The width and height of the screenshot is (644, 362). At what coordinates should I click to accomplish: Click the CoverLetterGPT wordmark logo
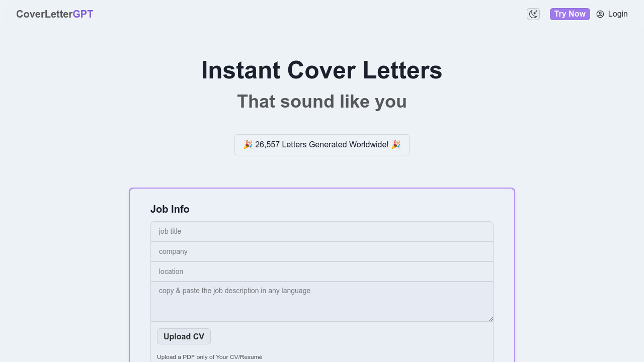[x=54, y=14]
